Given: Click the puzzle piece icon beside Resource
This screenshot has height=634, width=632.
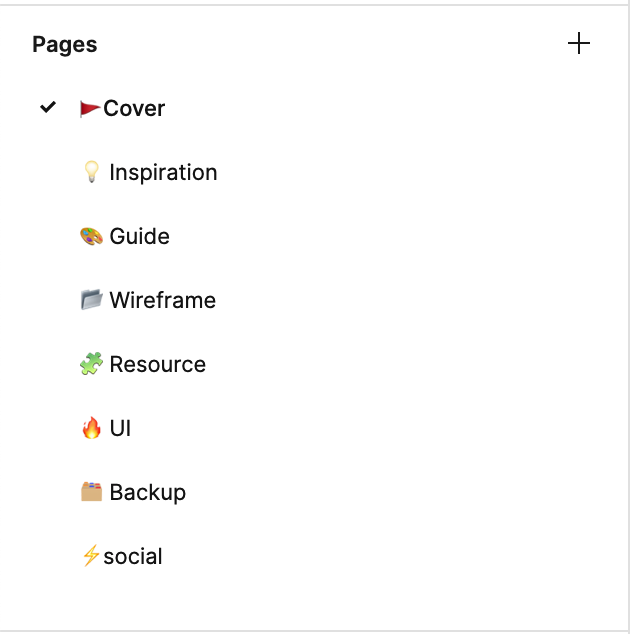Looking at the screenshot, I should pos(91,364).
